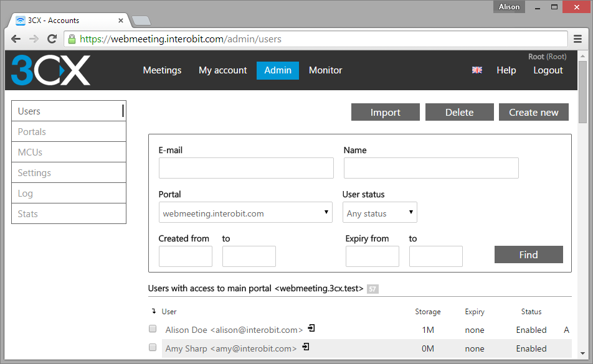
Task: Open Stats in the sidebar
Action: (69, 213)
